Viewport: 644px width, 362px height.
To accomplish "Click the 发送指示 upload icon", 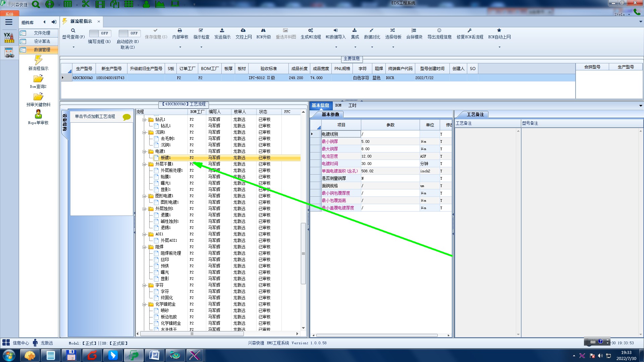I will pos(222,31).
